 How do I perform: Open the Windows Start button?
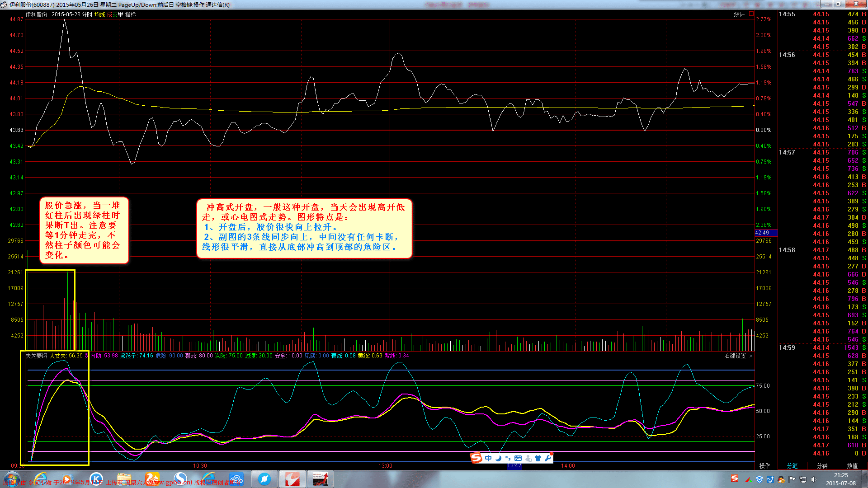click(12, 479)
